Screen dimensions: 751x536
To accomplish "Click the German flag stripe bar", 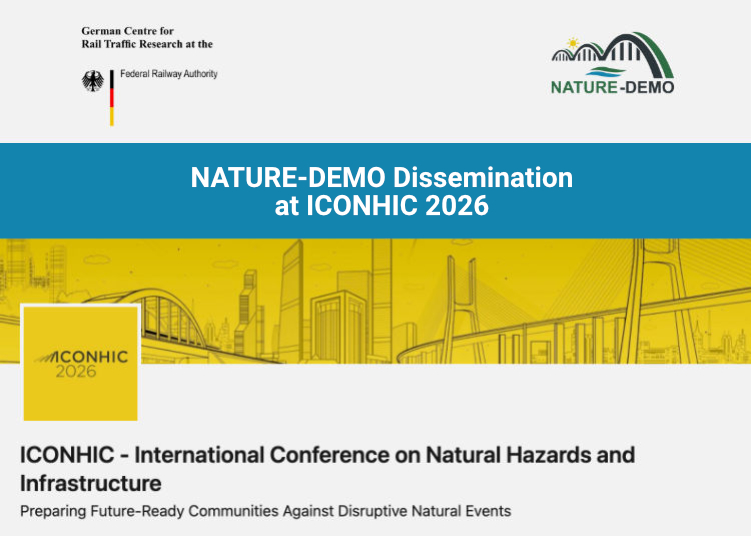I will click(x=112, y=98).
